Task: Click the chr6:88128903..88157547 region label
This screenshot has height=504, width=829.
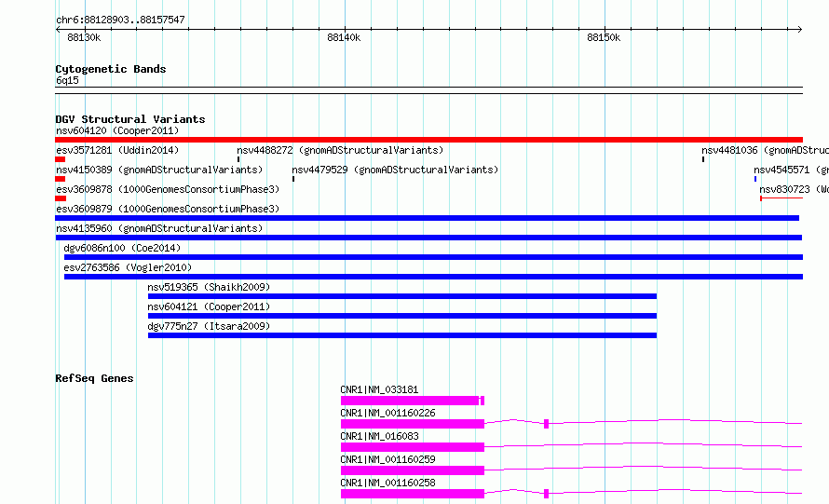Action: tap(120, 20)
